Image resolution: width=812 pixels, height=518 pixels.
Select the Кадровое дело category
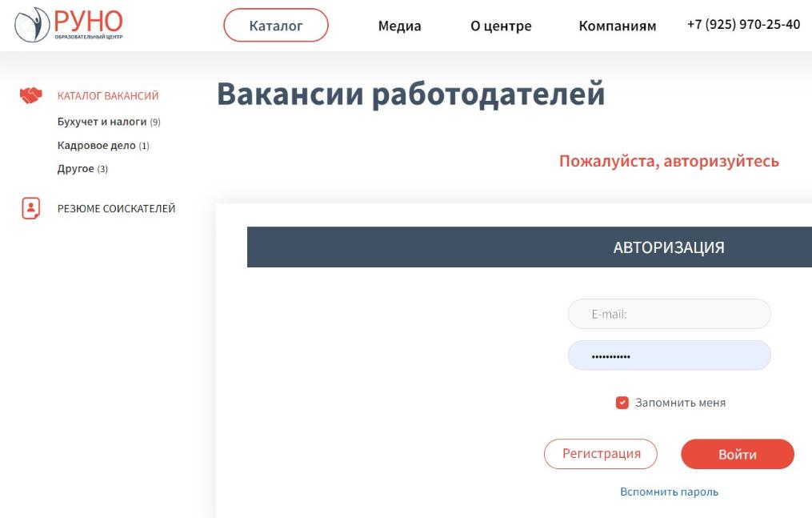coord(97,146)
